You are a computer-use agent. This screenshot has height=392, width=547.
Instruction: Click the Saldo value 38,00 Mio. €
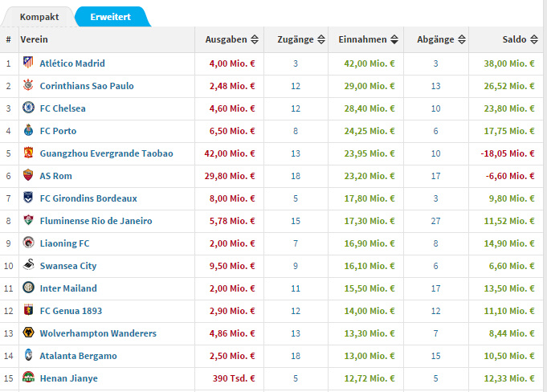509,63
